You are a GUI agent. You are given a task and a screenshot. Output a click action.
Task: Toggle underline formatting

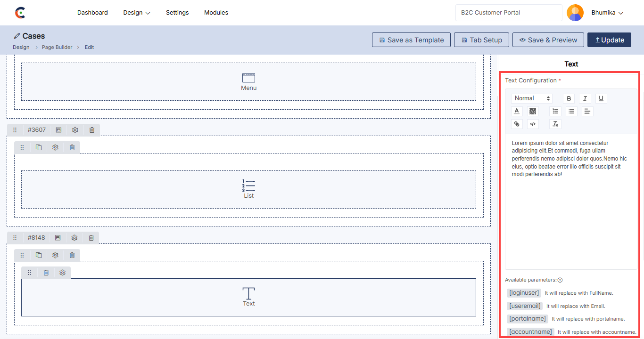click(x=601, y=98)
